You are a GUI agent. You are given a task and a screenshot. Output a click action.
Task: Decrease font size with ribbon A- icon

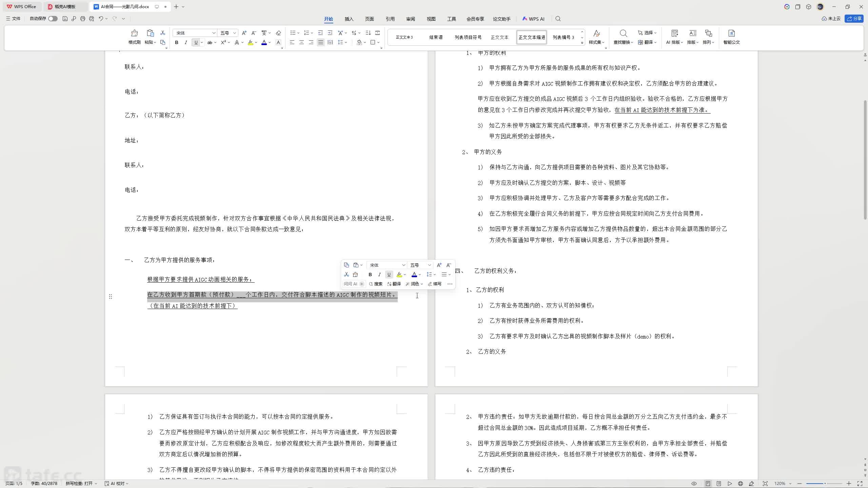pyautogui.click(x=254, y=33)
